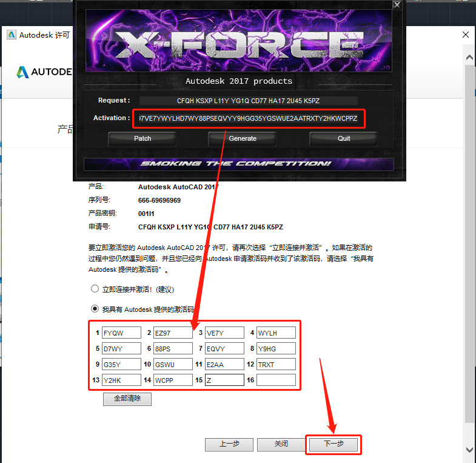Click the serial number 666-69696969
Viewport: 476px width, 463px height.
[x=159, y=200]
